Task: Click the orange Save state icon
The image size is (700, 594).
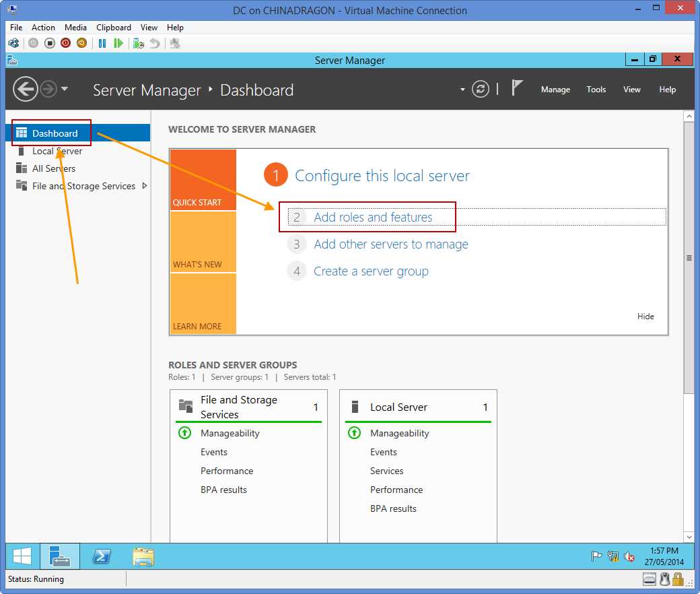Action: [x=81, y=43]
